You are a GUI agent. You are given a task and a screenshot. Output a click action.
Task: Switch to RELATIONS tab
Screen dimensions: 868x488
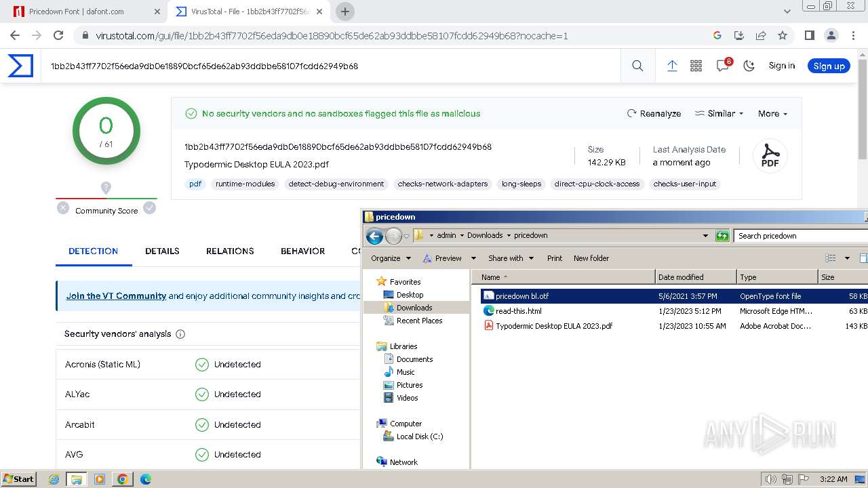point(230,251)
